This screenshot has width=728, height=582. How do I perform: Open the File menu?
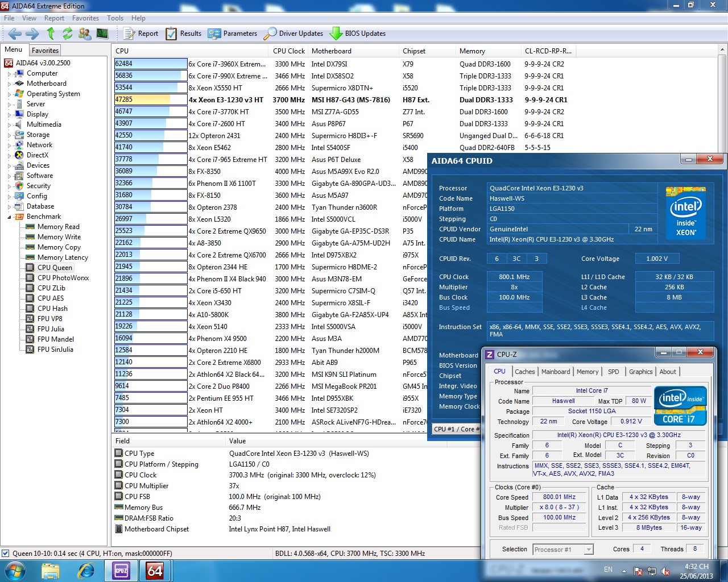tap(9, 18)
